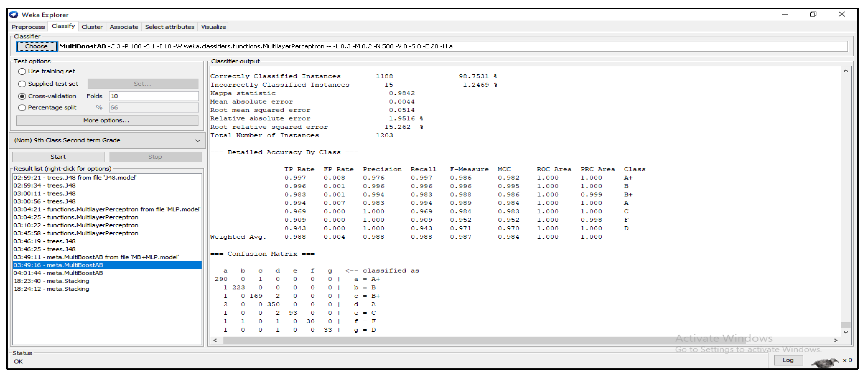Click the 'Correctly Classified Instances' line
The width and height of the screenshot is (868, 376).
click(x=354, y=77)
